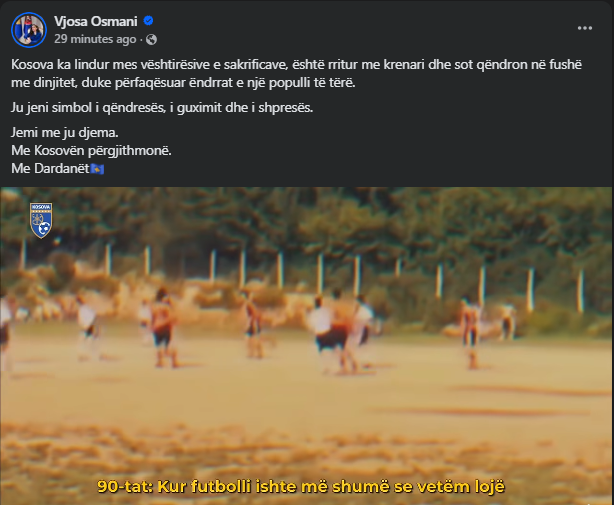
Task: Click the 'Me Dardanët' text
Action: 50,168
